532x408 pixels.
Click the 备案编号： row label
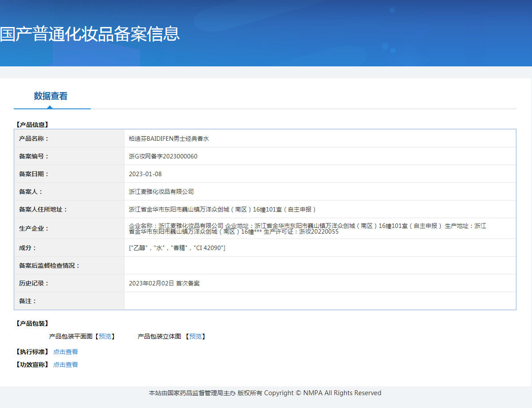point(34,156)
